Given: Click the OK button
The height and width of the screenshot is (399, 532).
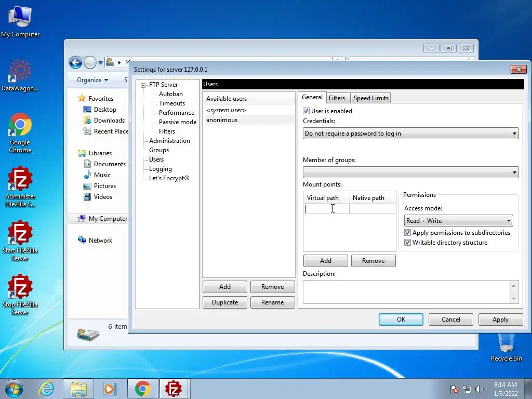Looking at the screenshot, I should coord(401,320).
